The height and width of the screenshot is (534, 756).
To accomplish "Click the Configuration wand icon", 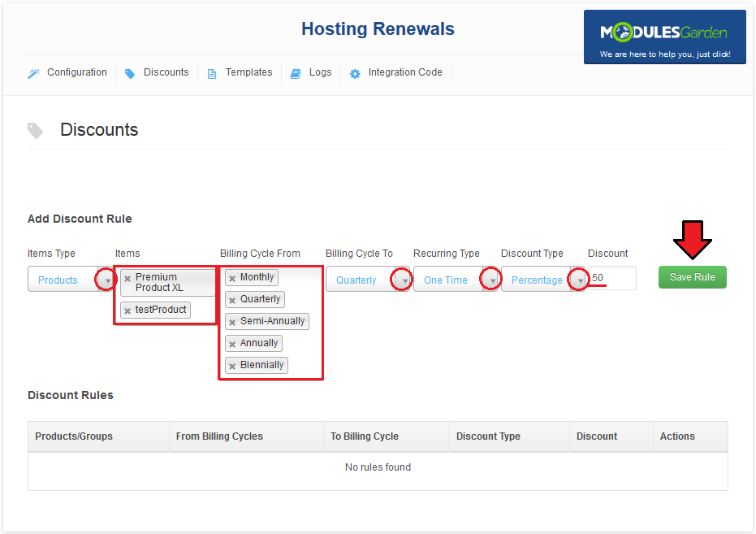I will [33, 74].
